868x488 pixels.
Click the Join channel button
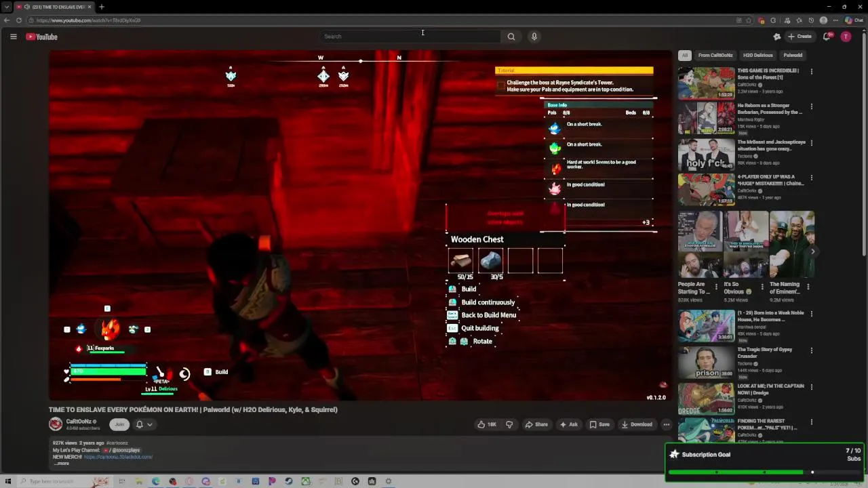119,424
